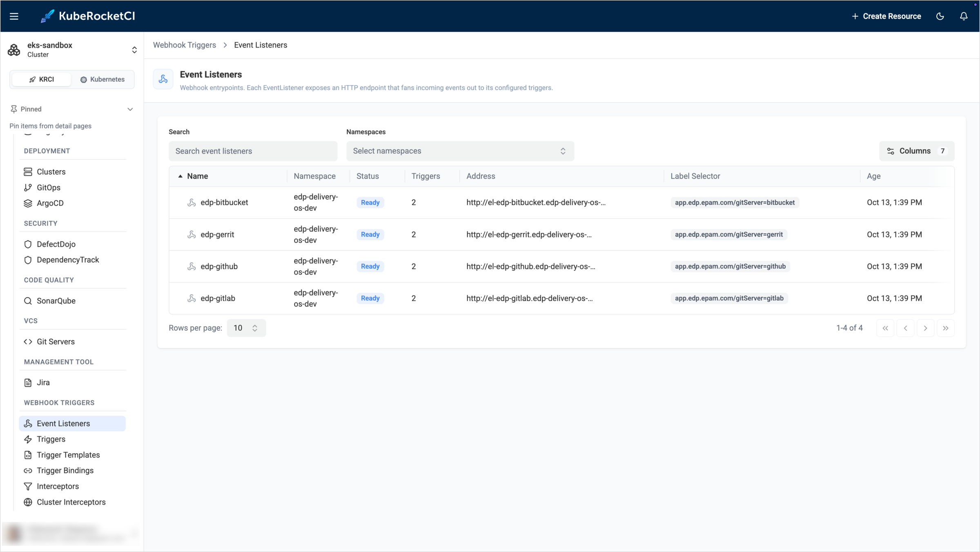Toggle dark mode moon icon
This screenshot has width=980, height=552.
click(940, 16)
